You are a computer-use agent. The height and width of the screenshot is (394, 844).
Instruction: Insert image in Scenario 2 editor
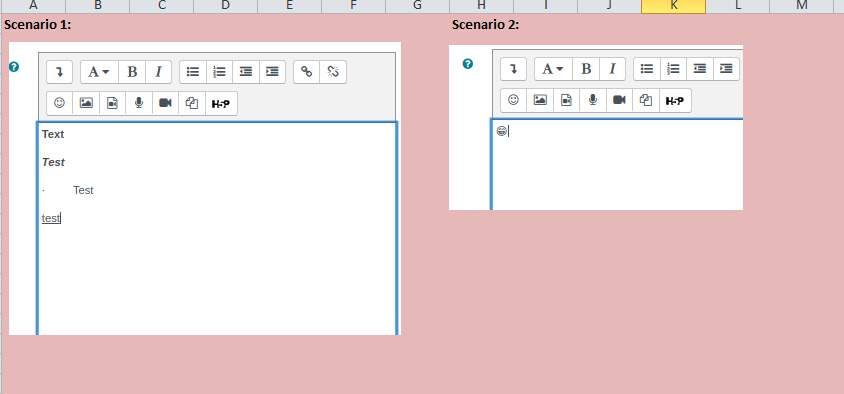tap(540, 100)
